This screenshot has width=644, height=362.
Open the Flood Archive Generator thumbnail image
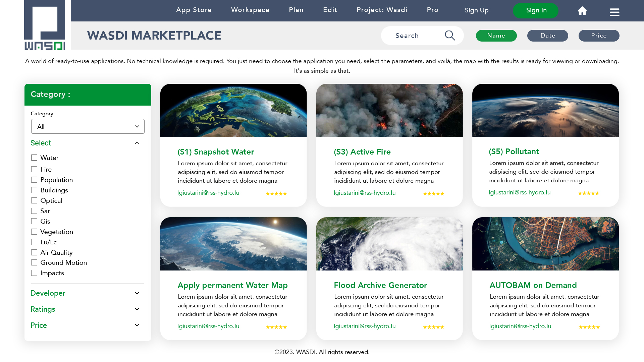click(389, 244)
